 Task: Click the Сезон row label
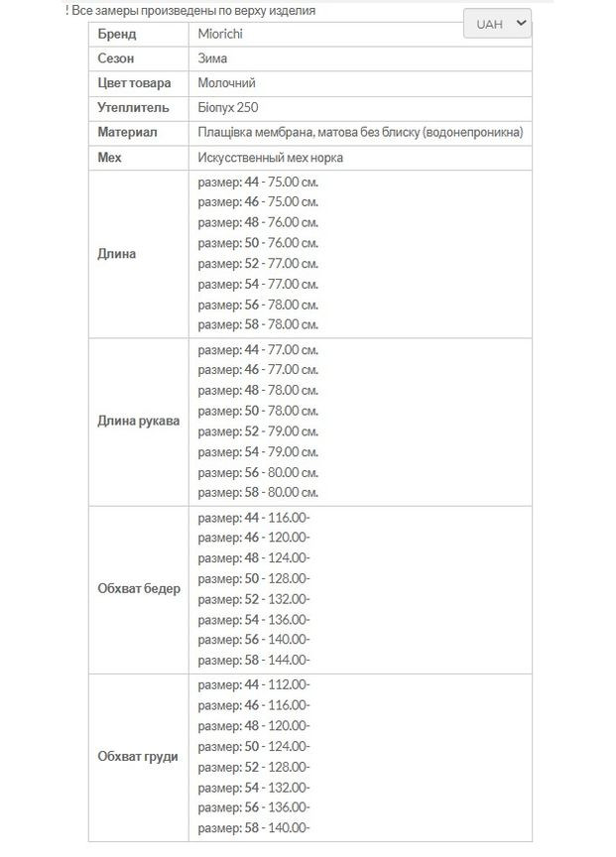116,59
